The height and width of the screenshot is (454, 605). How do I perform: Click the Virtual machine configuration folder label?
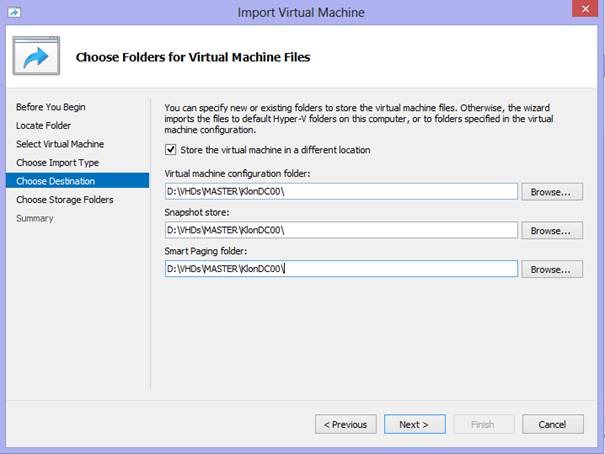(x=237, y=174)
